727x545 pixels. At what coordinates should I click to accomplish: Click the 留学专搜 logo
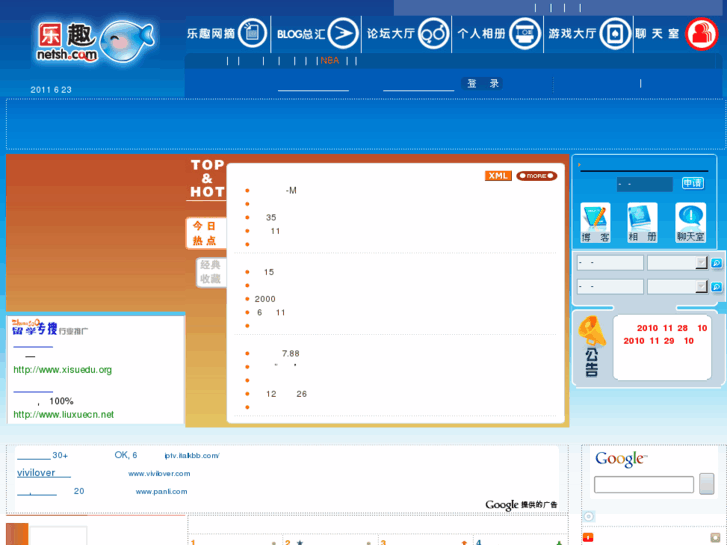click(35, 327)
